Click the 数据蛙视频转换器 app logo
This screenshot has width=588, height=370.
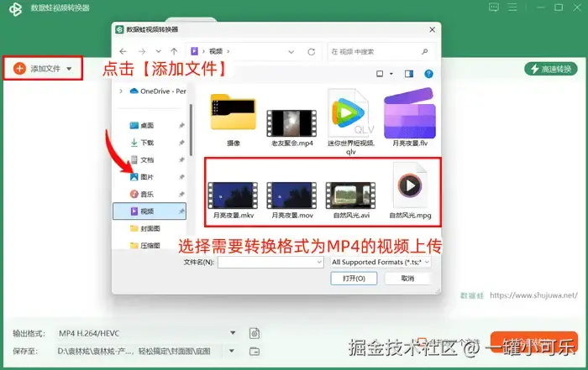point(15,9)
